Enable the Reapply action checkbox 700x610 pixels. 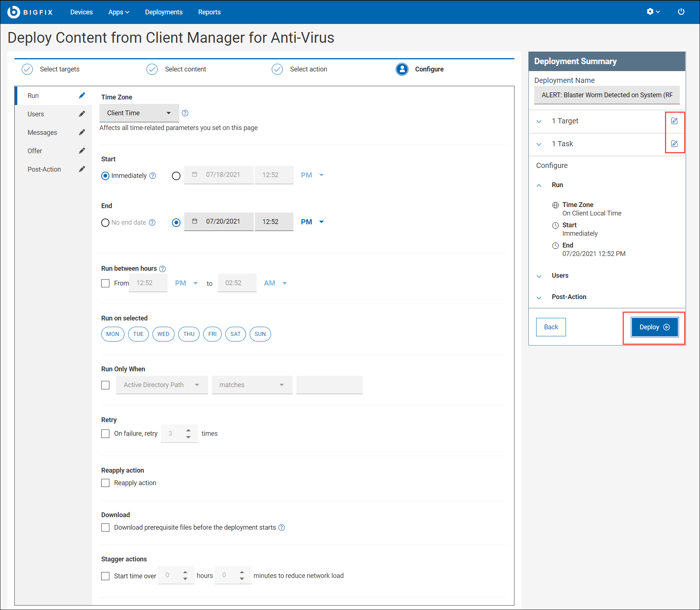(x=105, y=483)
